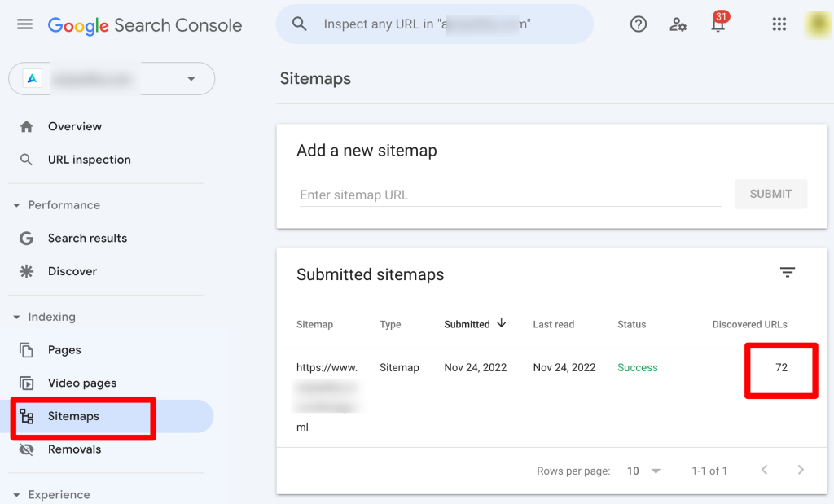Click the Removals crossed-eye icon

point(26,449)
